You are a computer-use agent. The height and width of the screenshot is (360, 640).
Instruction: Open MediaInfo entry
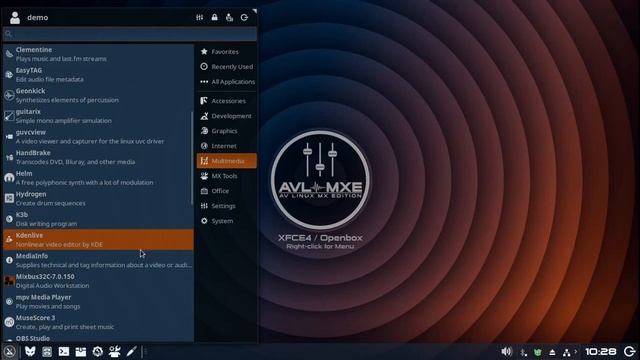tap(98, 260)
